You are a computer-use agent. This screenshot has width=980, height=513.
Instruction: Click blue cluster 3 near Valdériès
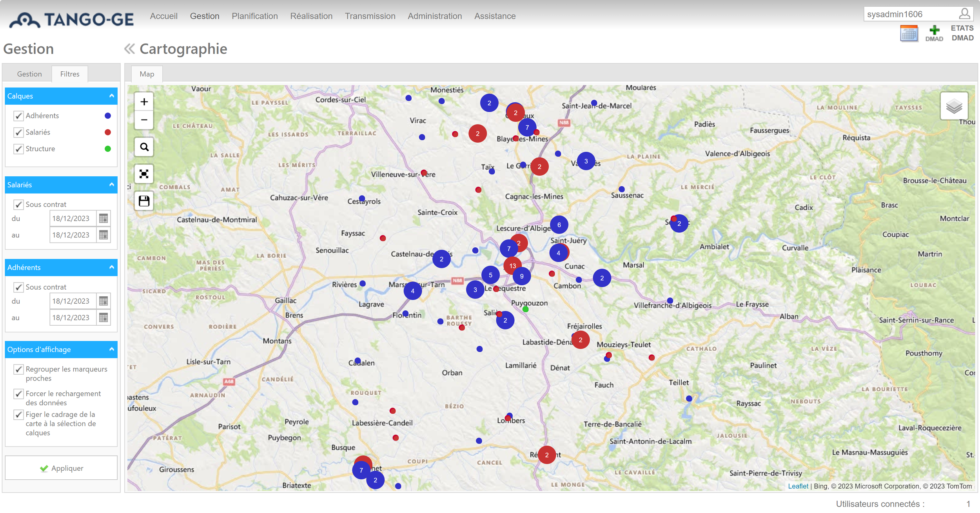coord(586,161)
